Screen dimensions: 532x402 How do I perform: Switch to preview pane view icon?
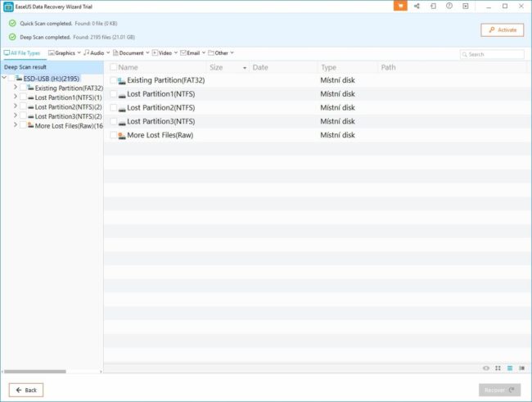point(522,368)
